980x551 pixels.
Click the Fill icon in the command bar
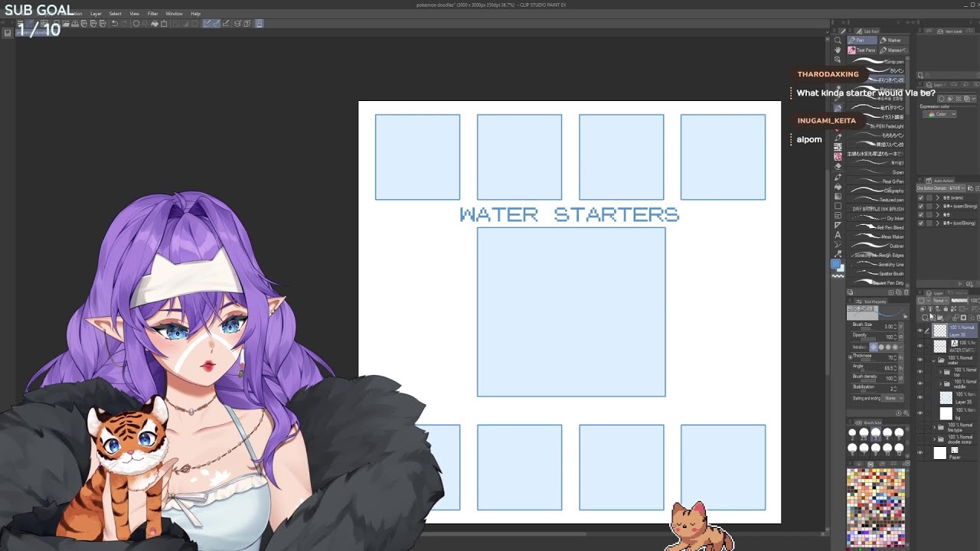click(154, 24)
